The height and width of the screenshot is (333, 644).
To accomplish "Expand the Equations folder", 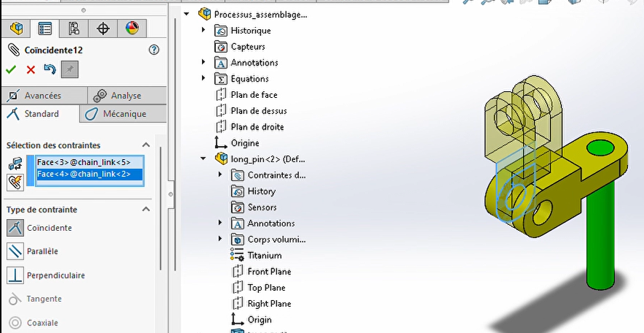I will pyautogui.click(x=203, y=78).
